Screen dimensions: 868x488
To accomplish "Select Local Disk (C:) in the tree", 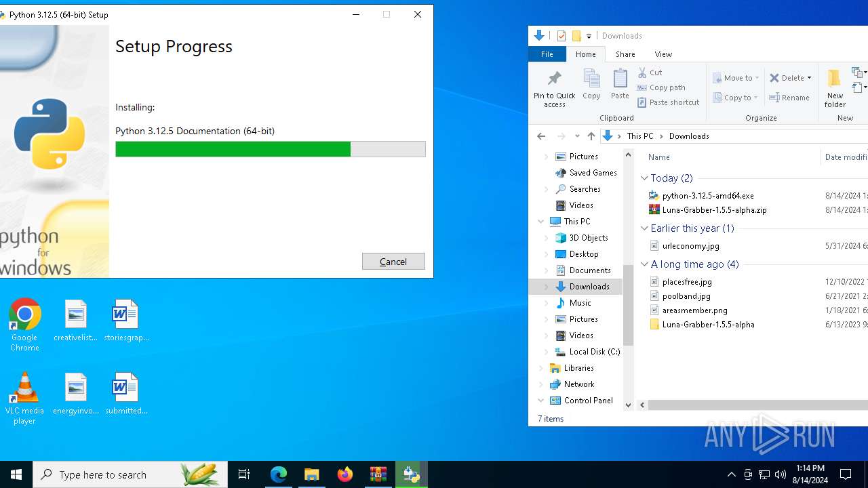I will click(594, 352).
